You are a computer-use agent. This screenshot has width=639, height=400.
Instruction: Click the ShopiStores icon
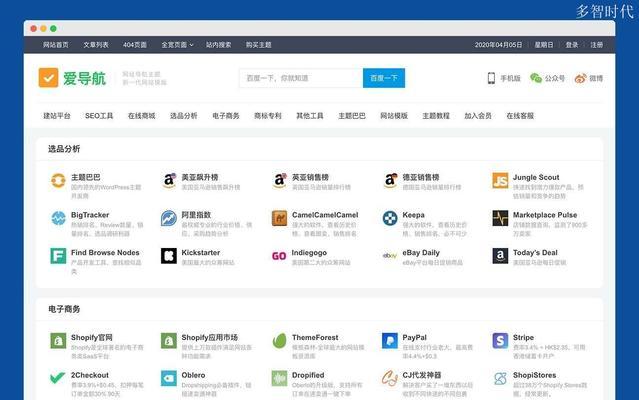(x=500, y=378)
